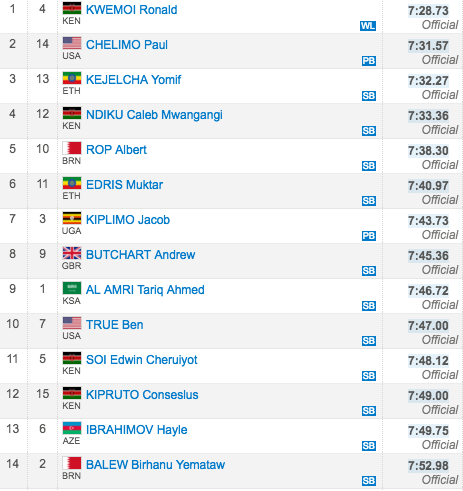Open NDIKU Caleb Mwangangi's profile link

[x=154, y=115]
